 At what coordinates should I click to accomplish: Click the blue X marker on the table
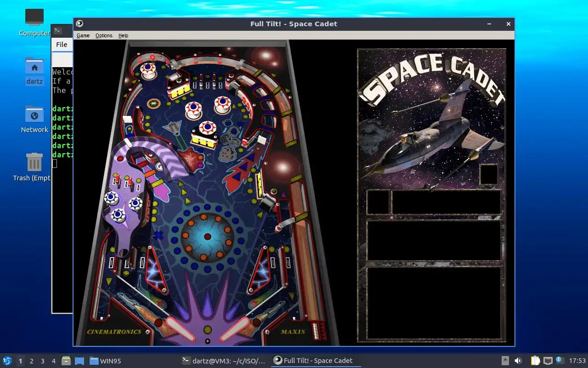point(158,235)
